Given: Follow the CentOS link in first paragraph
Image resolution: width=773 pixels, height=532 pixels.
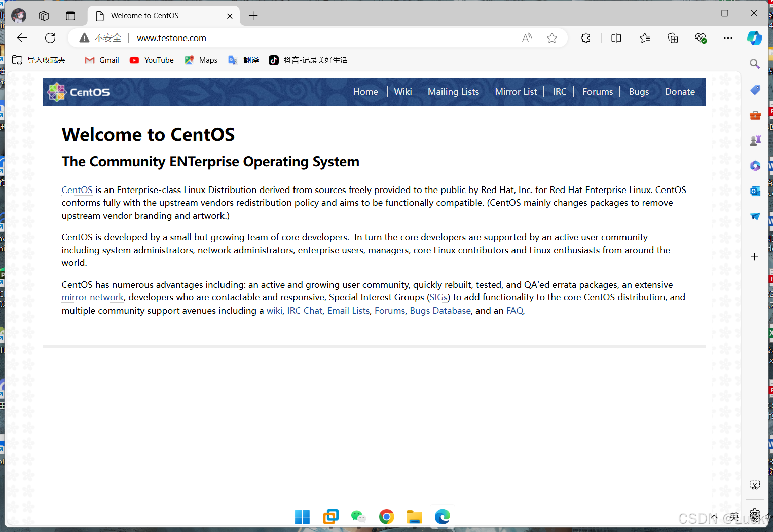Looking at the screenshot, I should 77,190.
